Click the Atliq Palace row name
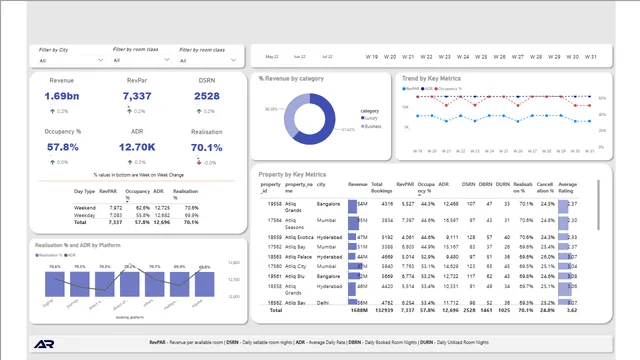 point(298,257)
